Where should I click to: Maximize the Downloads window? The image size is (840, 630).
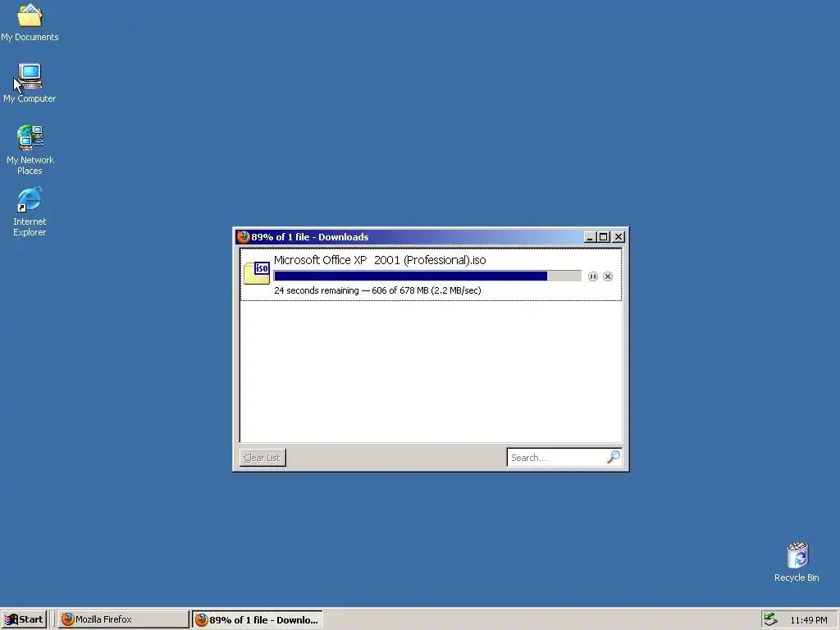(603, 237)
